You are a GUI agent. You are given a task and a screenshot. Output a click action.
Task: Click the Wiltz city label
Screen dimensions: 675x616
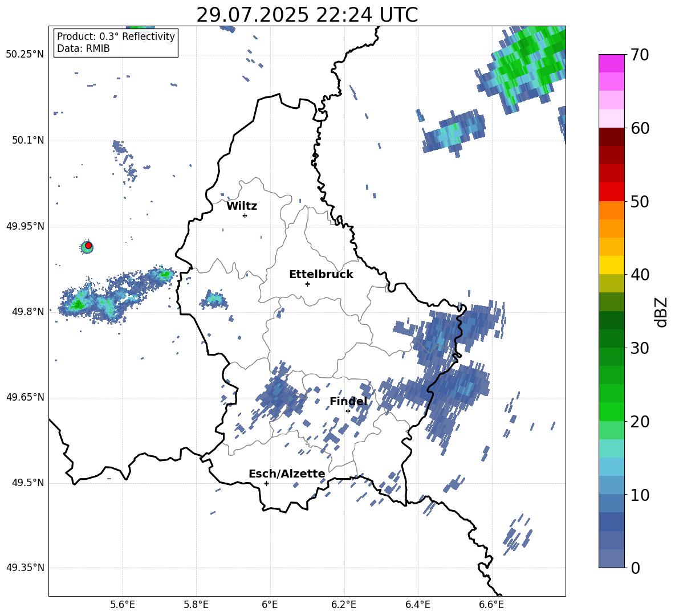242,206
